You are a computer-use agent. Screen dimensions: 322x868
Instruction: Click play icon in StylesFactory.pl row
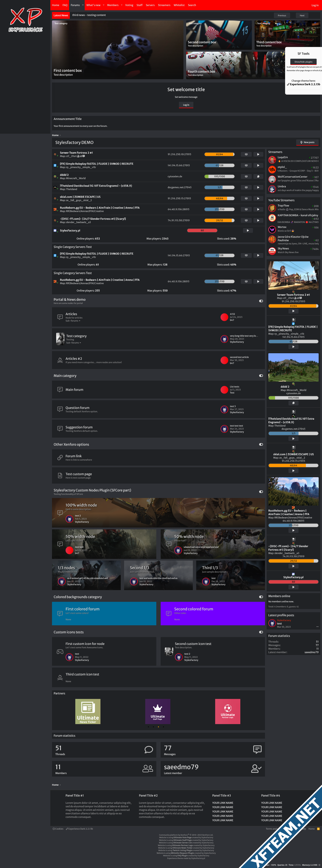[x=248, y=230]
